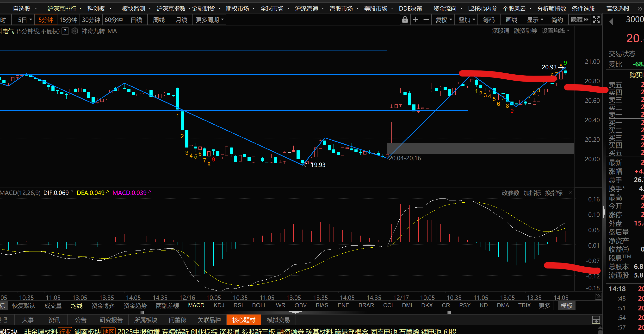Image resolution: width=644 pixels, height=334 pixels.
Task: Switch to 15分钟 period tab
Action: (68, 19)
